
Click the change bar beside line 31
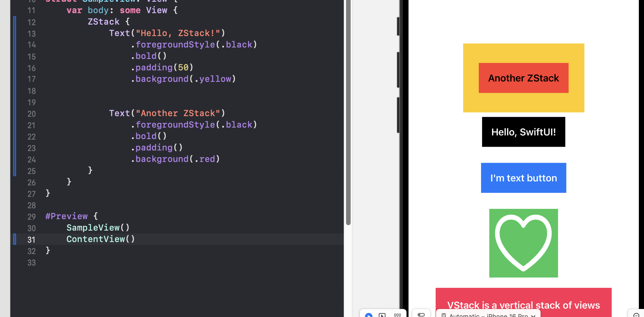15,239
